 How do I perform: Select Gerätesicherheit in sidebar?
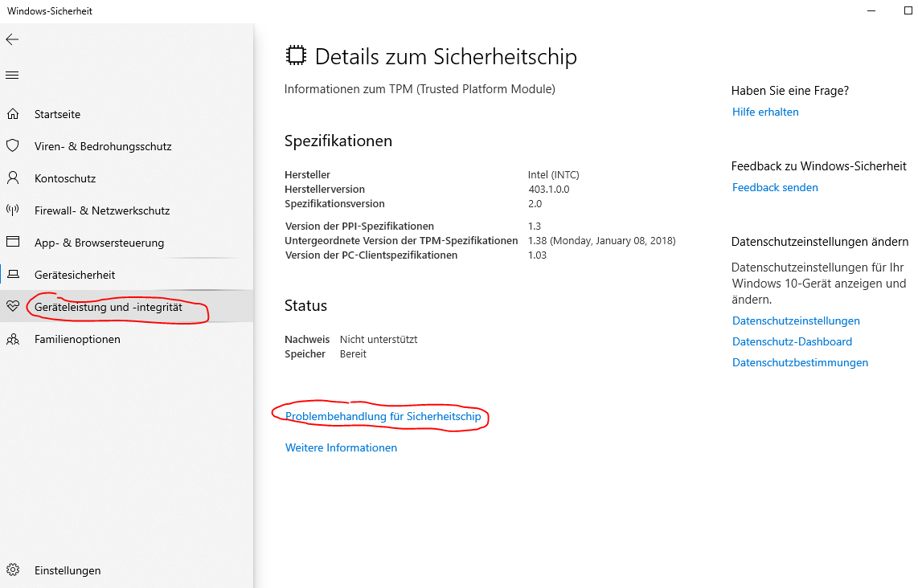[74, 275]
